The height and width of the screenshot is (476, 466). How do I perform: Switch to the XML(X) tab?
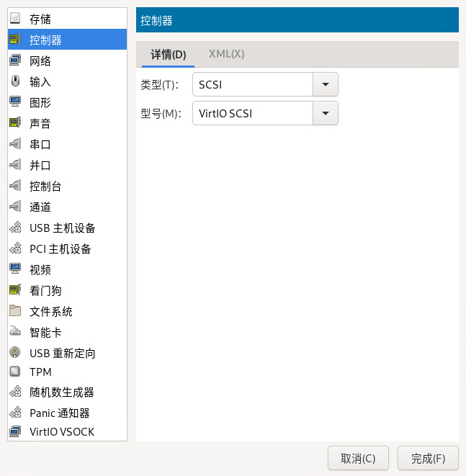pyautogui.click(x=226, y=54)
